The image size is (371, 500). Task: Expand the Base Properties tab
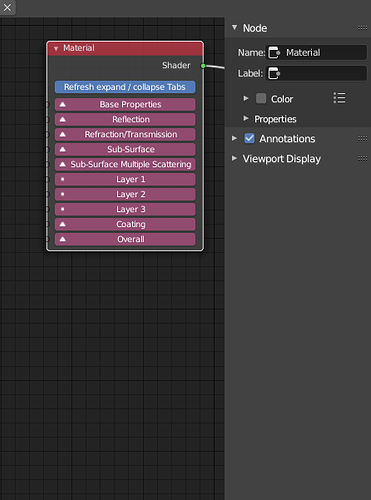tap(125, 104)
